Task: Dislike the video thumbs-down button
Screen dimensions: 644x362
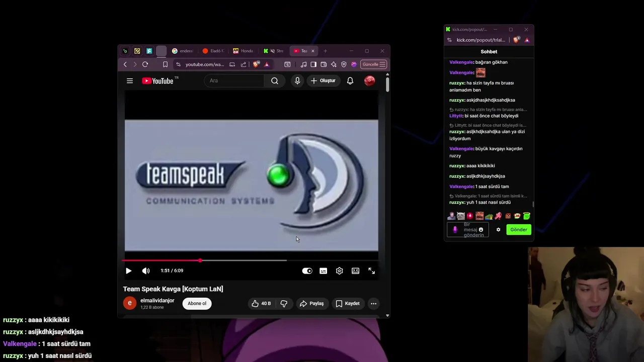Action: coord(284,303)
